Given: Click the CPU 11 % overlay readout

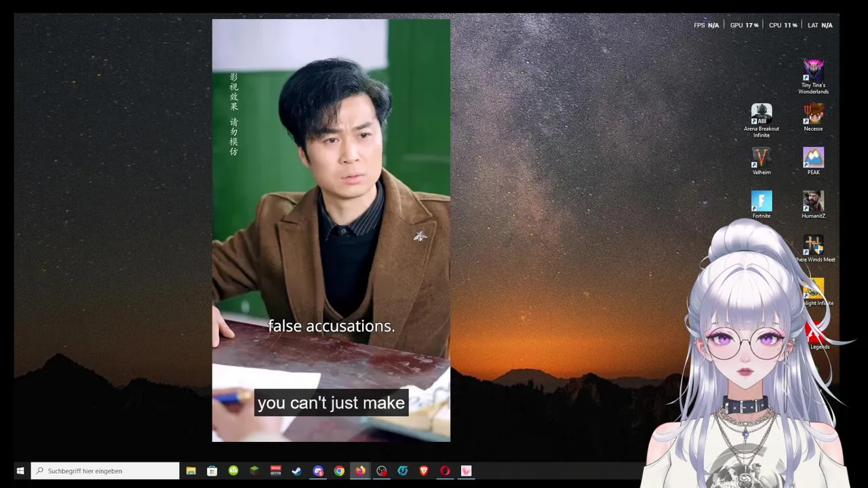Looking at the screenshot, I should click(783, 25).
